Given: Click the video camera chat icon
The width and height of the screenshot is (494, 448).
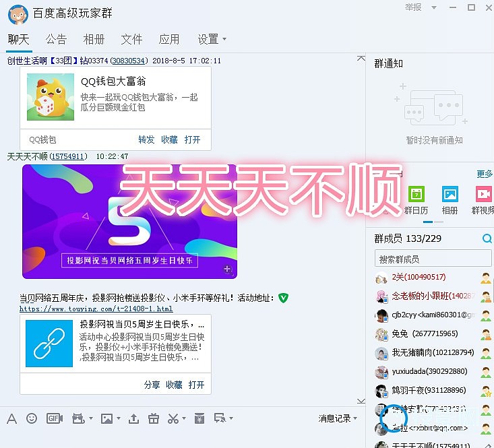Looking at the screenshot, I should pos(78,419).
